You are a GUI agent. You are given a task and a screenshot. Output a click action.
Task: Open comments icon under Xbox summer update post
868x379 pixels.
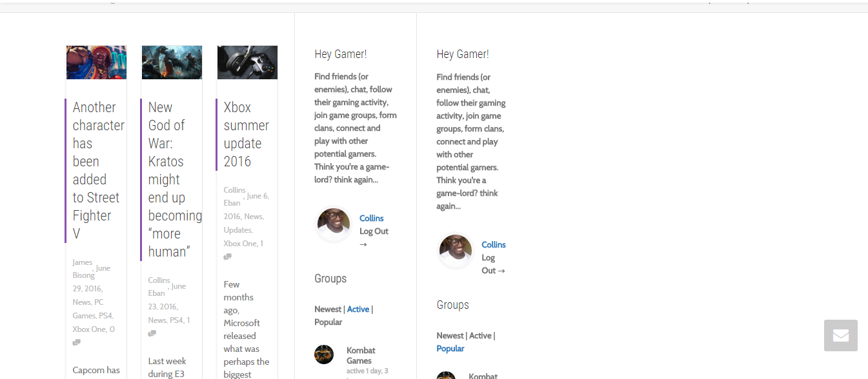click(x=227, y=257)
